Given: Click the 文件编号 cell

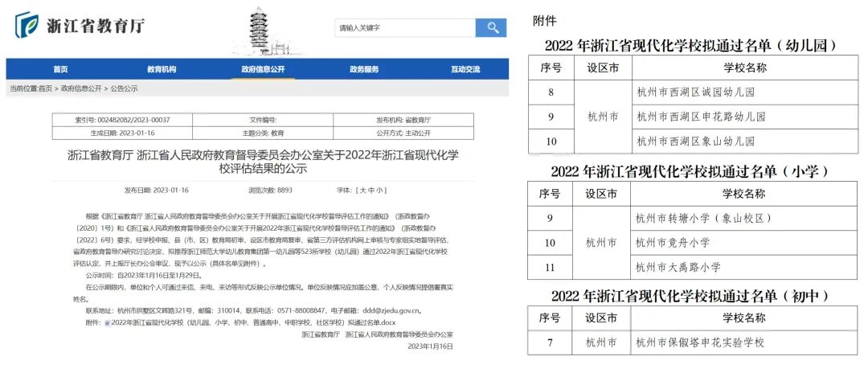Looking at the screenshot, I should (x=263, y=120).
